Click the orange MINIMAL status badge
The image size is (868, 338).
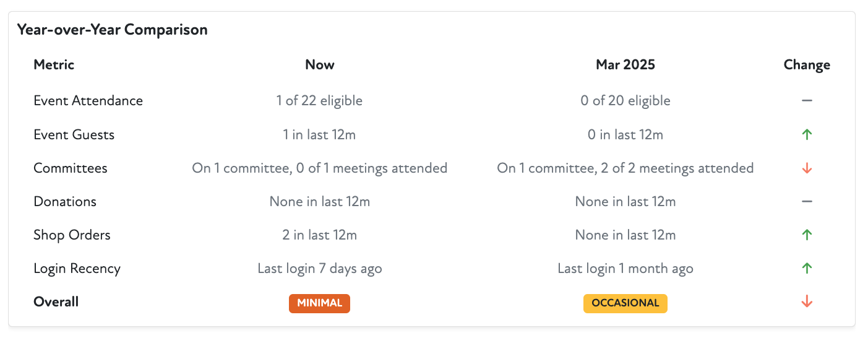[x=319, y=303]
